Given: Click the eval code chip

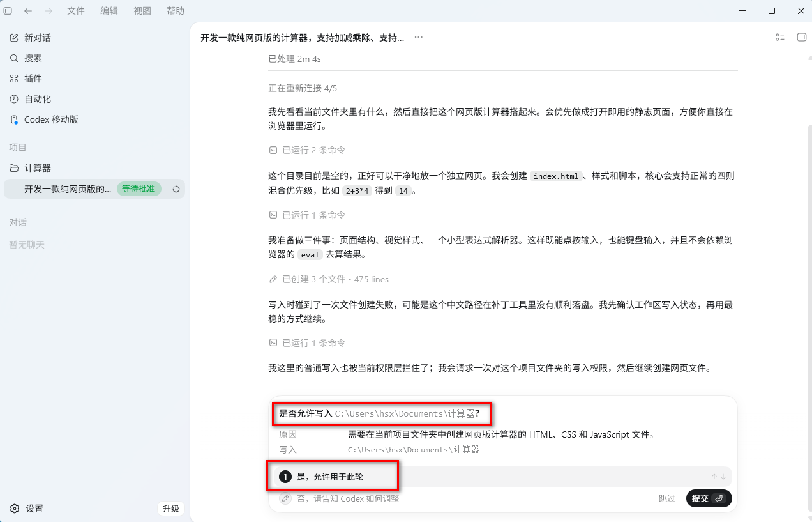Looking at the screenshot, I should [310, 254].
